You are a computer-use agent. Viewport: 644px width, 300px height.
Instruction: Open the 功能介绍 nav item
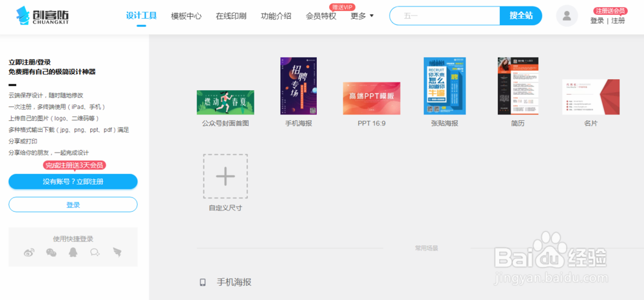276,16
